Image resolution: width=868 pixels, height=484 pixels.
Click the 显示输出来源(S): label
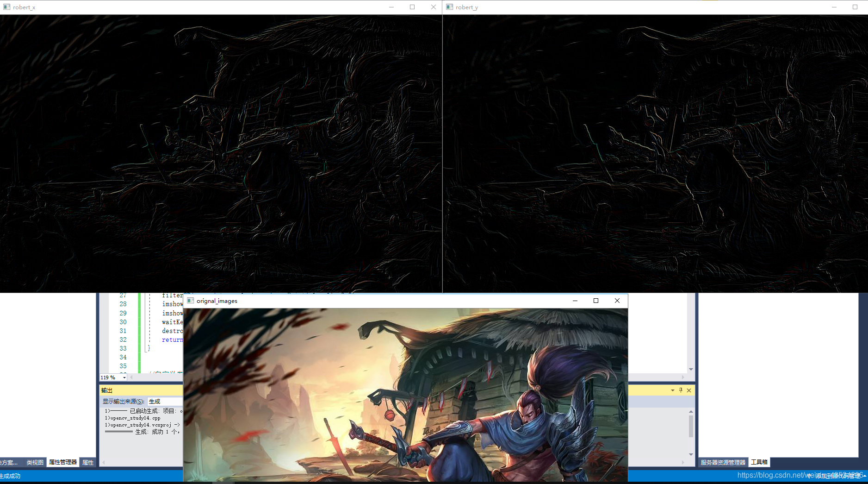[123, 402]
